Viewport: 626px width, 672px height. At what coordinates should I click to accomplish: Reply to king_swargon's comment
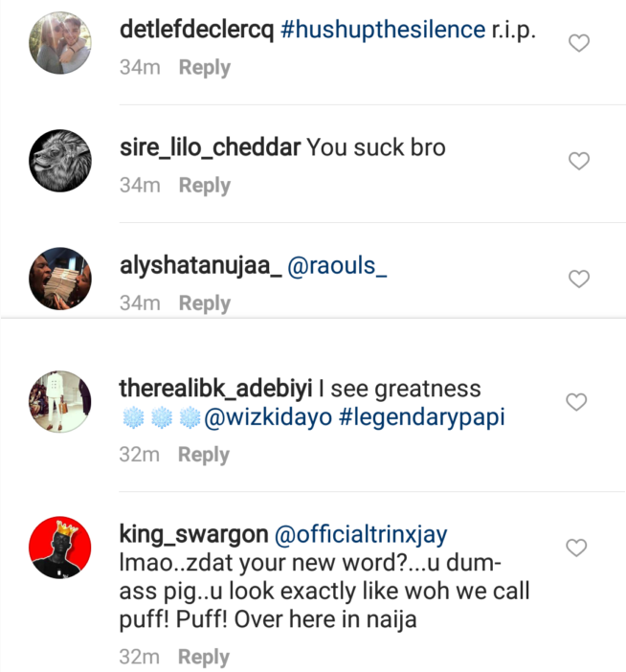click(205, 658)
